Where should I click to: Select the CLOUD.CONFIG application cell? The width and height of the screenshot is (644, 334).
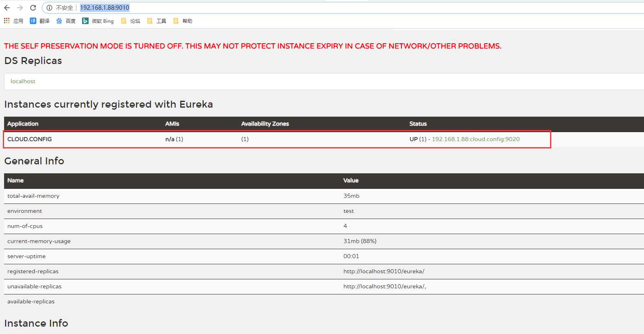point(29,139)
